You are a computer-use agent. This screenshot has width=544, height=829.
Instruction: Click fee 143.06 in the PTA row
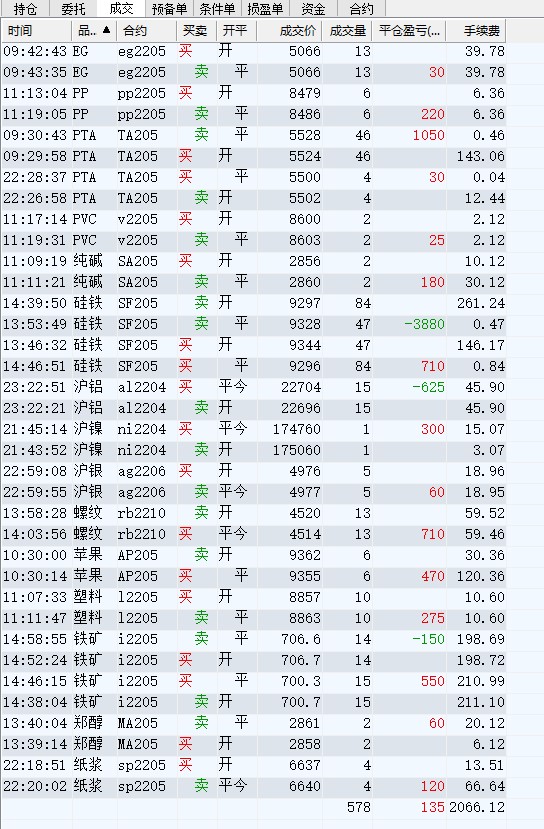tap(481, 156)
